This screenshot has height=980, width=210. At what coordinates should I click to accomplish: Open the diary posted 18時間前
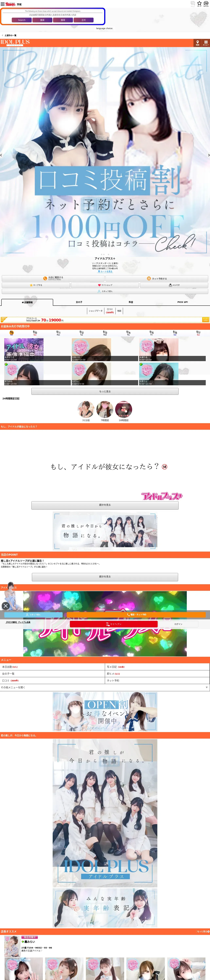[123, 410]
